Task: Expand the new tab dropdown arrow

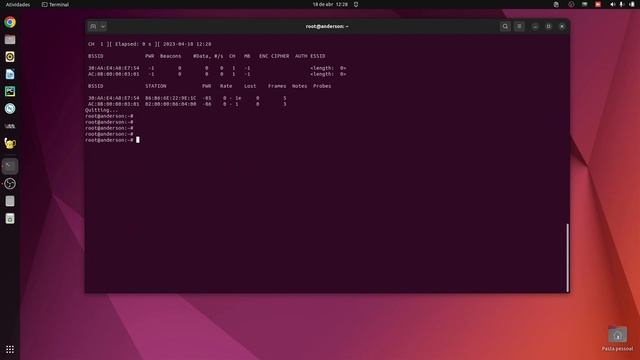Action: [103, 27]
